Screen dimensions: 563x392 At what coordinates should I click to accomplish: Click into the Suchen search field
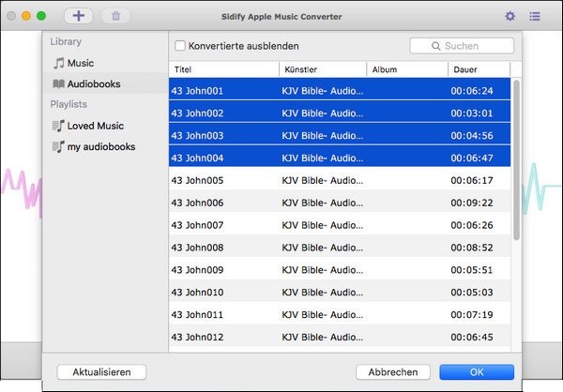[x=462, y=46]
